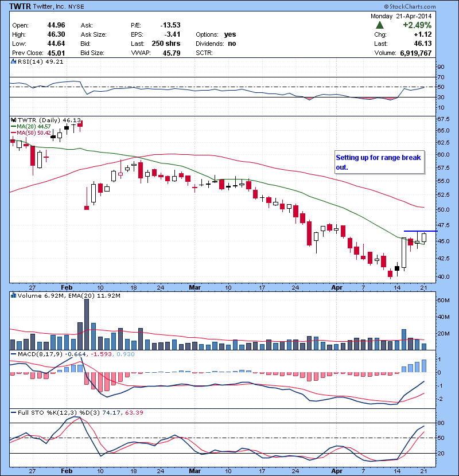This screenshot has height=476, width=459.
Task: Click the RSI(14) 49.21 label
Action: [x=40, y=61]
